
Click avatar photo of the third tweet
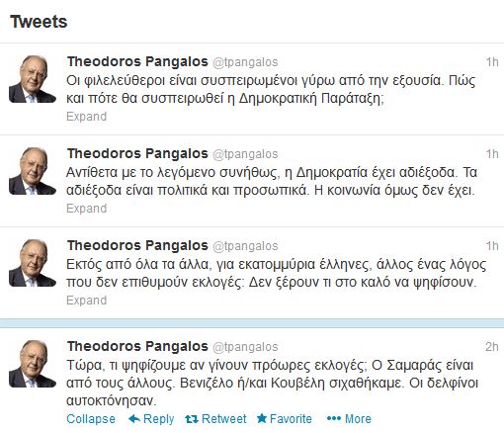pos(32,263)
